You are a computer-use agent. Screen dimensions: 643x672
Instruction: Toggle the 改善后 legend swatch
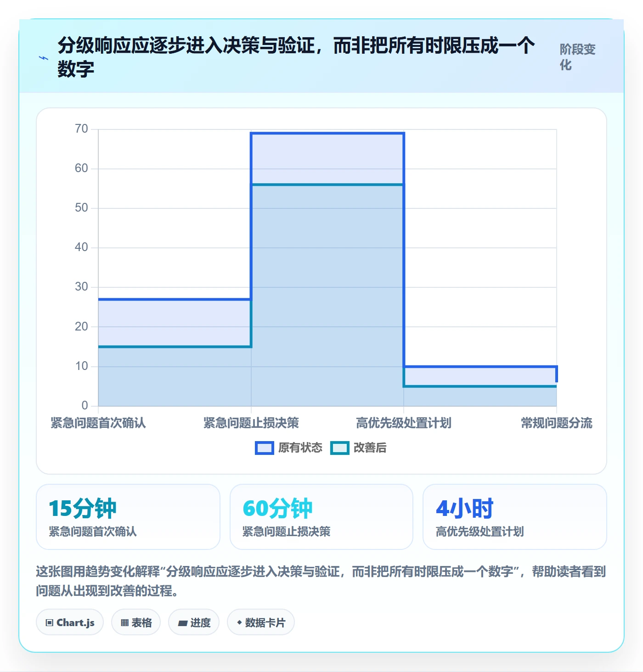tap(340, 448)
